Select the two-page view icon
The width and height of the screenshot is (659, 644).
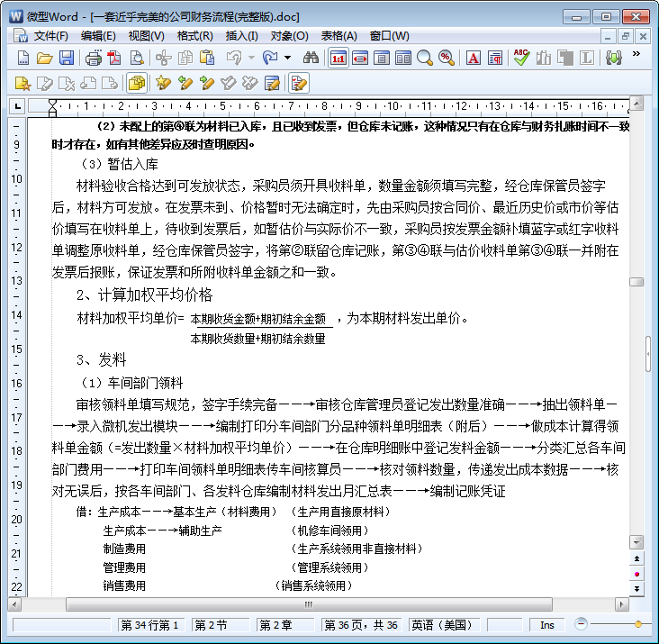click(x=403, y=58)
